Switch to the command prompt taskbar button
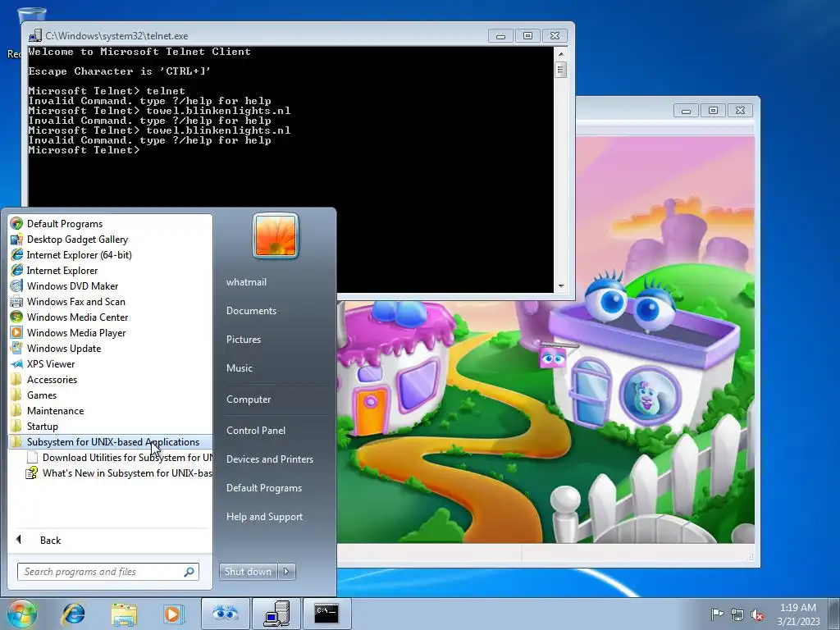 click(x=327, y=614)
